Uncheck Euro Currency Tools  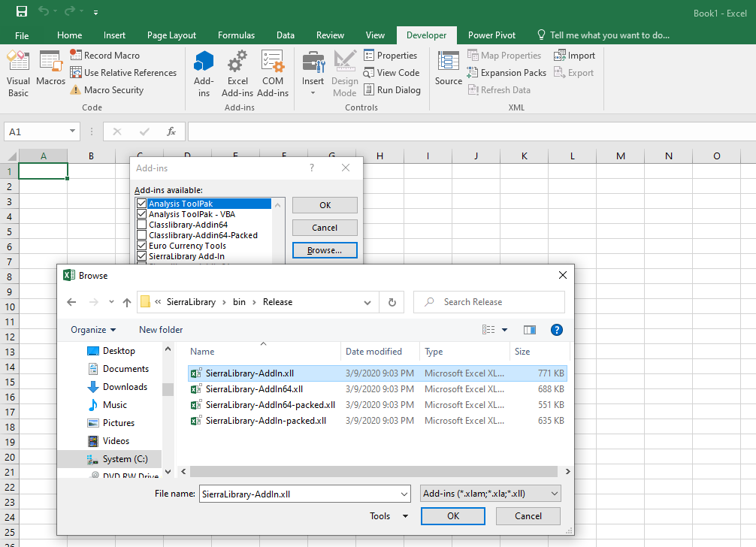click(142, 246)
